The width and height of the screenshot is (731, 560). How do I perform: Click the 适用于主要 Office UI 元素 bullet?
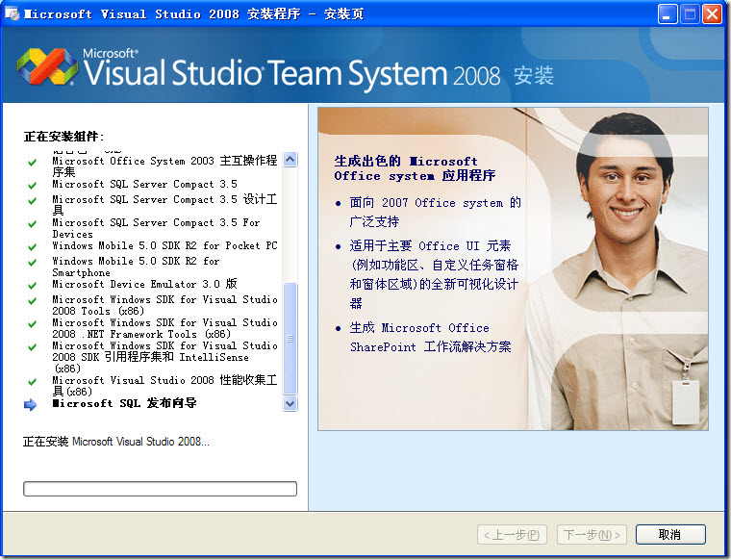(435, 274)
